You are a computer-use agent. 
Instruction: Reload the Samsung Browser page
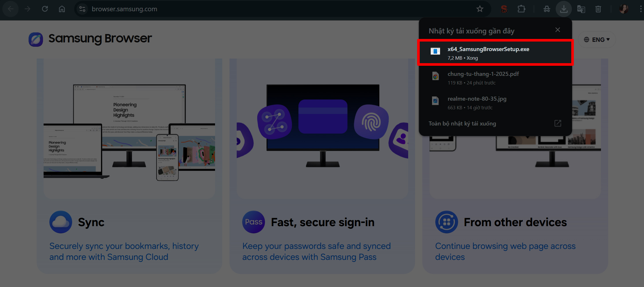coord(45,9)
